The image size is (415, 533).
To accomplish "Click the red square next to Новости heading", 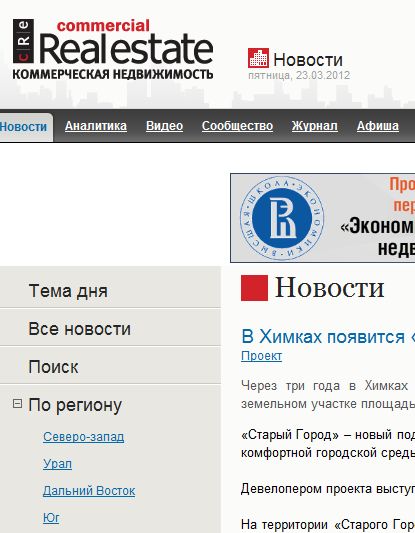I will 254,288.
